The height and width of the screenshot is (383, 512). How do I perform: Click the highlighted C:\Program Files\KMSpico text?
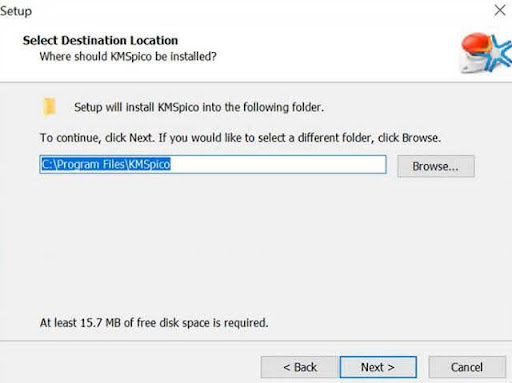(106, 164)
